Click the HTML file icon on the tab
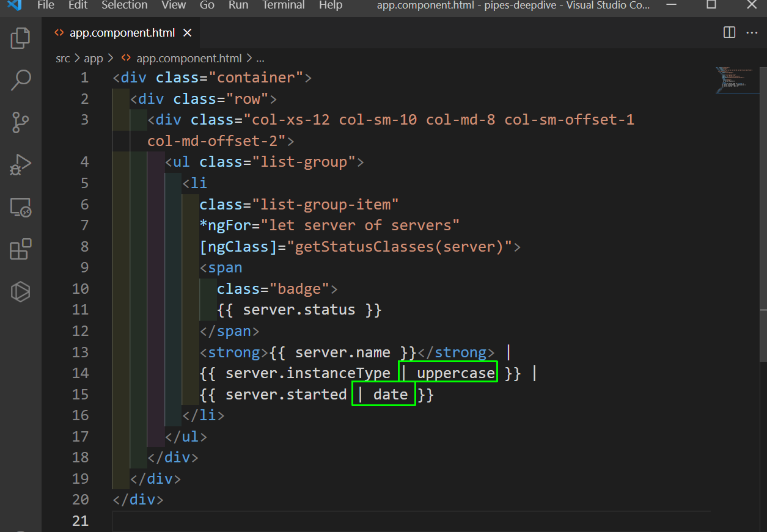Viewport: 767px width, 532px height. (x=59, y=33)
